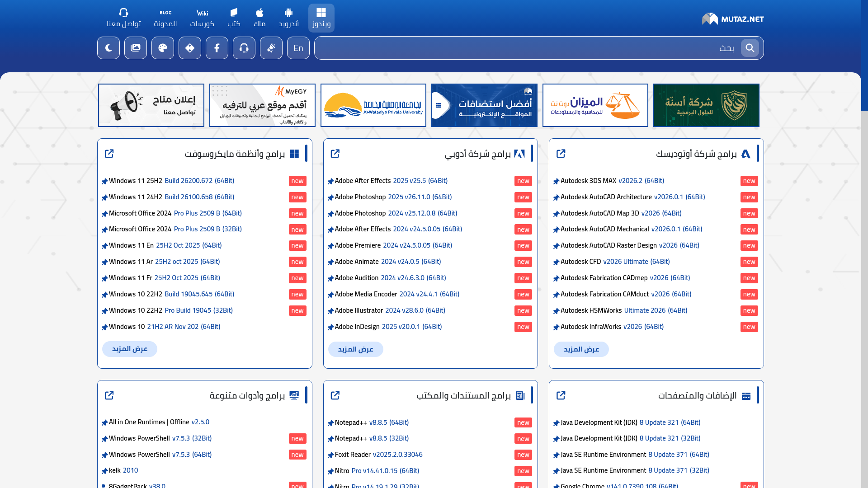The width and height of the screenshot is (868, 488).
Task: Open the Wiki courses menu item
Action: pos(202,18)
